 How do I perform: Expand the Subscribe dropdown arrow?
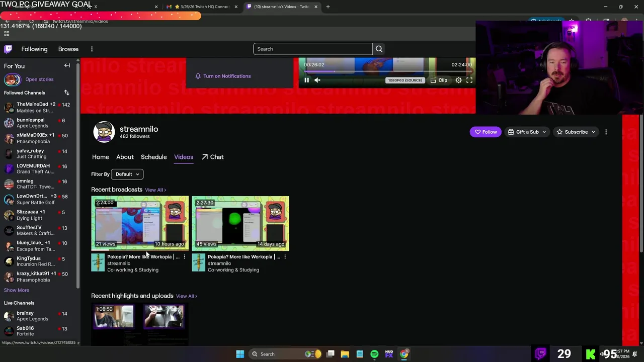[x=593, y=132]
